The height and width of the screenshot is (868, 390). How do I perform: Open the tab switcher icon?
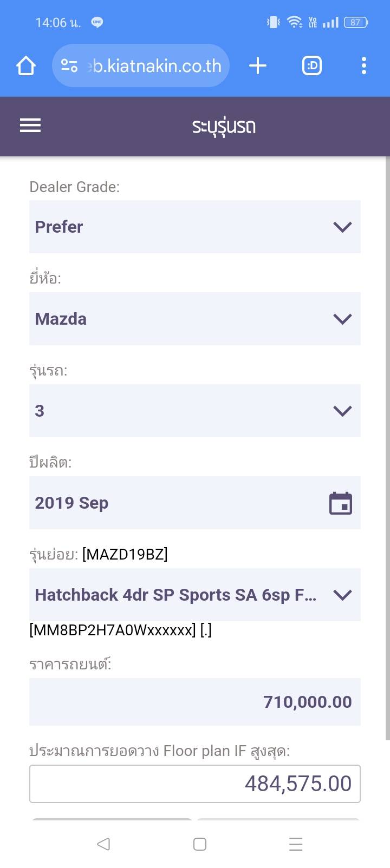pyautogui.click(x=311, y=66)
